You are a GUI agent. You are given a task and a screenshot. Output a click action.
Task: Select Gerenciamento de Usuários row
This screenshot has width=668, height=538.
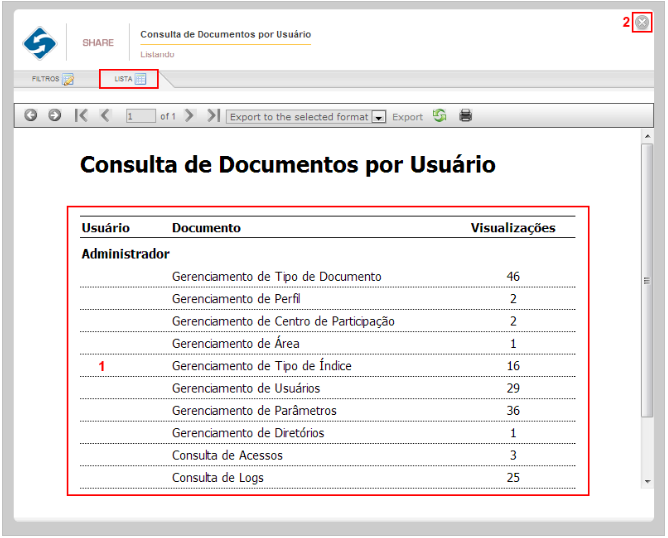(x=327, y=388)
